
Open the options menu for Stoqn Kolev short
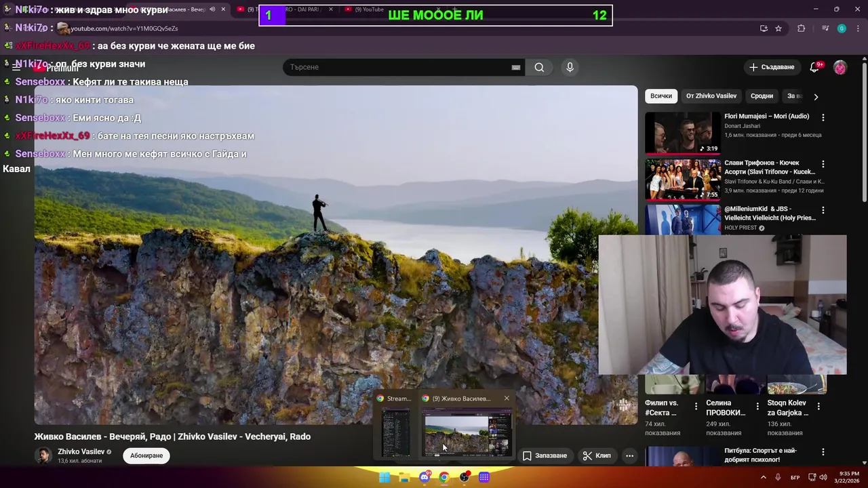pos(818,407)
